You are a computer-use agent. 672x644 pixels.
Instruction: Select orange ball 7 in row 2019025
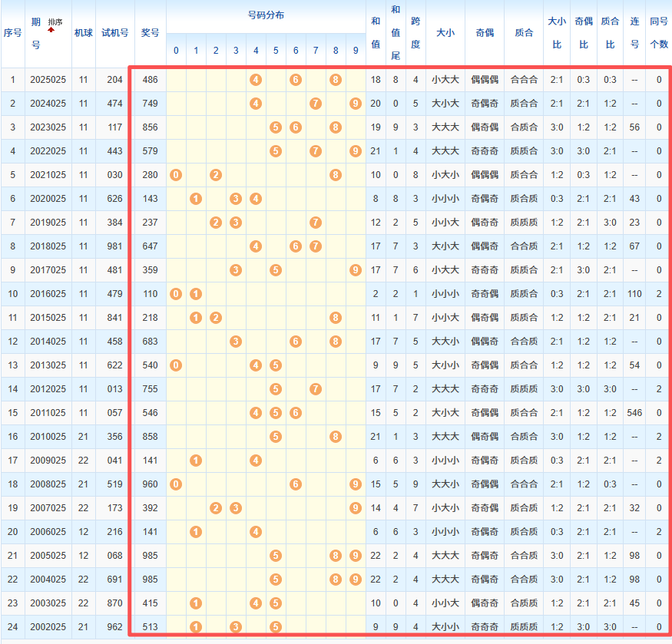point(315,223)
